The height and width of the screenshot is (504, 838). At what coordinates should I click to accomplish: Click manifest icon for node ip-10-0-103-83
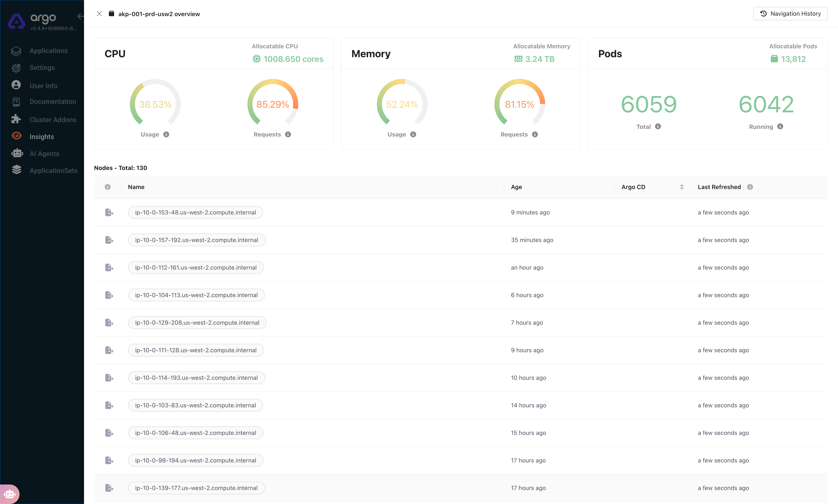tap(109, 405)
